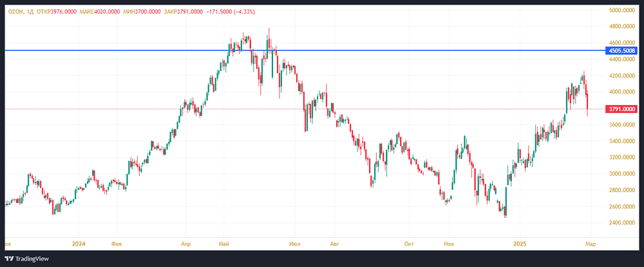Open the TradingView wordmark link

tap(35, 258)
